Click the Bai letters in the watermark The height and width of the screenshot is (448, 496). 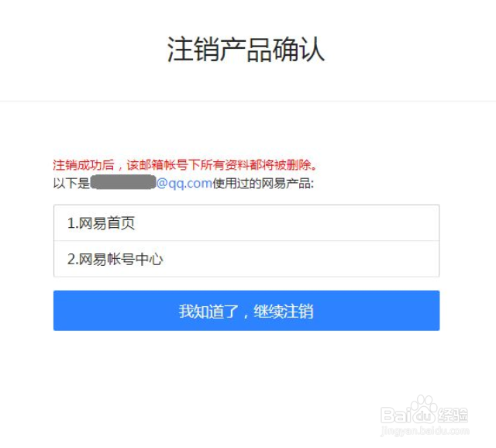click(397, 415)
